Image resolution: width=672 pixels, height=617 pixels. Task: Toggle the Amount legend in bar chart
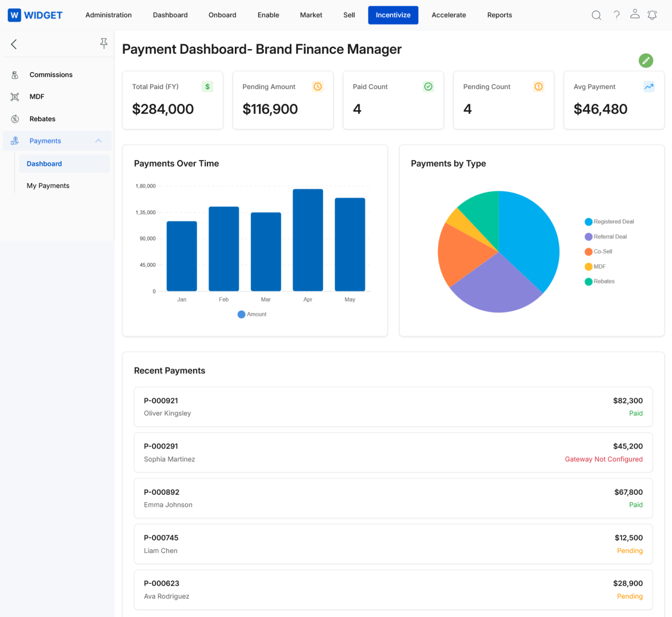click(252, 314)
